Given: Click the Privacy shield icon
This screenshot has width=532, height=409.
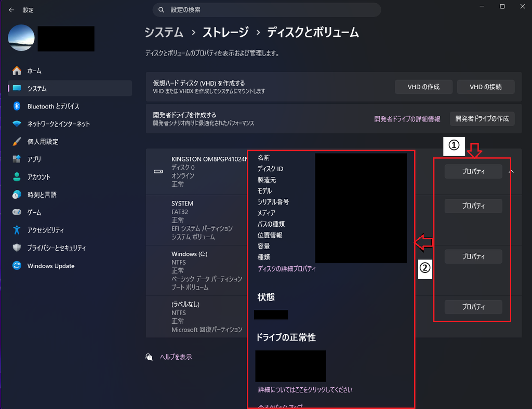Looking at the screenshot, I should (17, 248).
